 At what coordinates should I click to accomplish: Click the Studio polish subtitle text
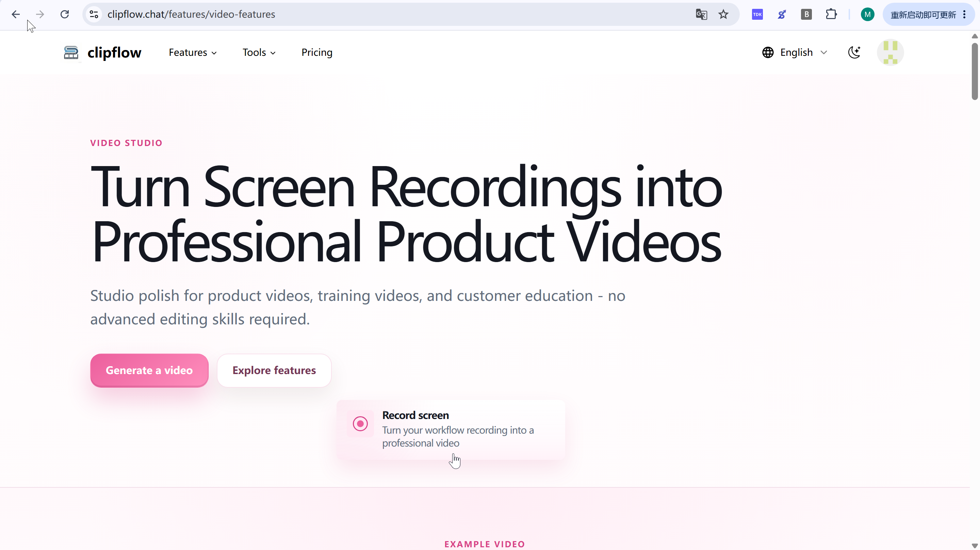click(x=358, y=307)
